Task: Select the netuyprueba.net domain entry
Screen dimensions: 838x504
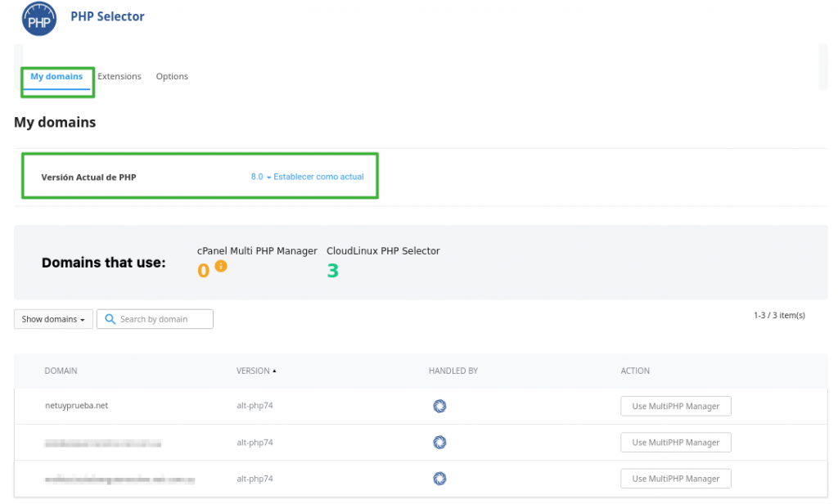Action: (76, 406)
